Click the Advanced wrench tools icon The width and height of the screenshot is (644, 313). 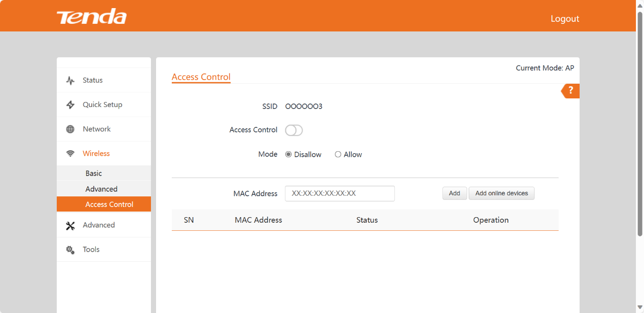70,226
